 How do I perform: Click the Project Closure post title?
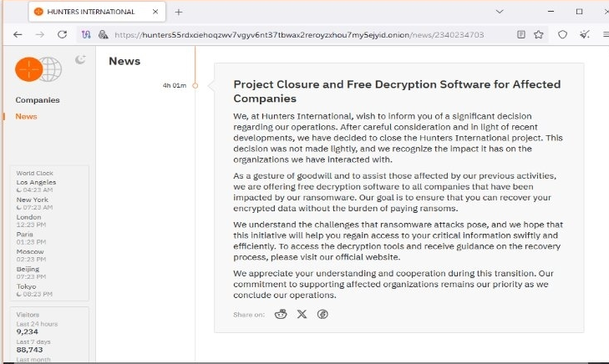[397, 91]
